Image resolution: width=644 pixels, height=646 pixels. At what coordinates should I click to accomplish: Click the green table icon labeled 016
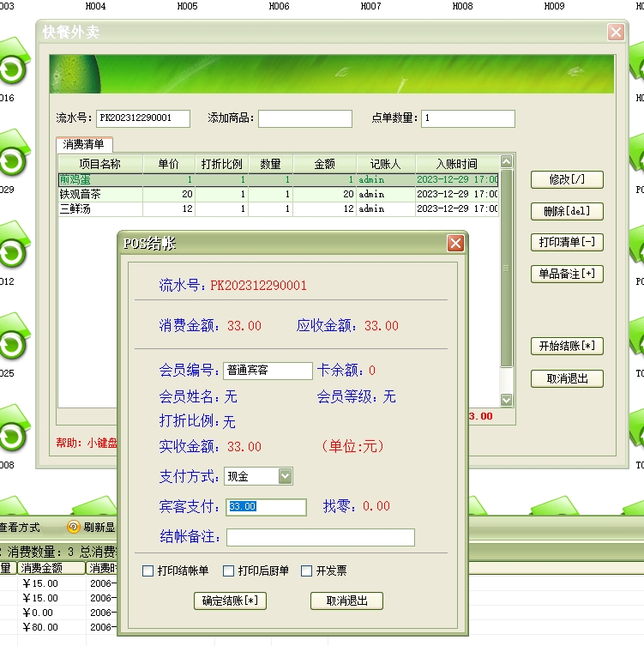pyautogui.click(x=12, y=68)
